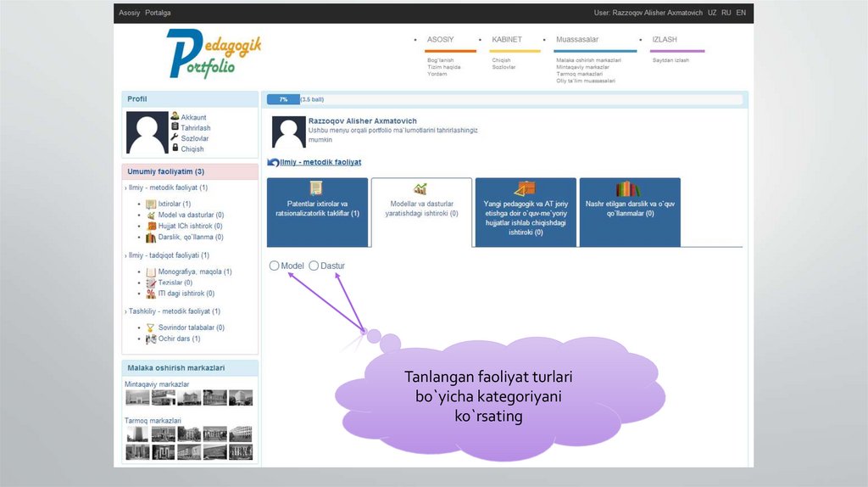
Task: Open Oliy ta`lim muassasalari link
Action: click(586, 81)
